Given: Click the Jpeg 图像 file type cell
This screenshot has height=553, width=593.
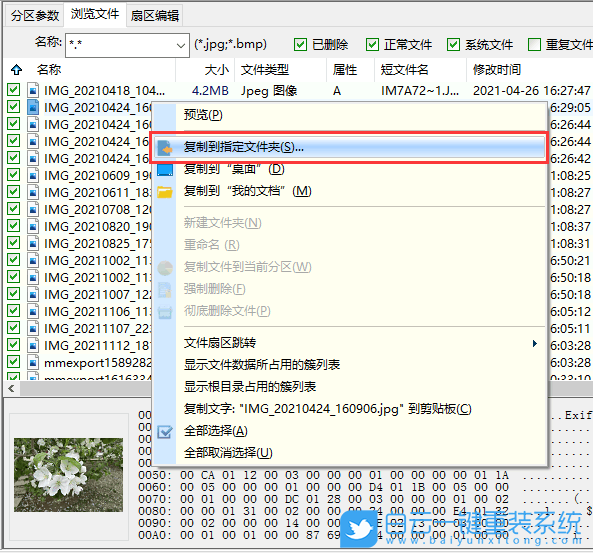Looking at the screenshot, I should (269, 91).
